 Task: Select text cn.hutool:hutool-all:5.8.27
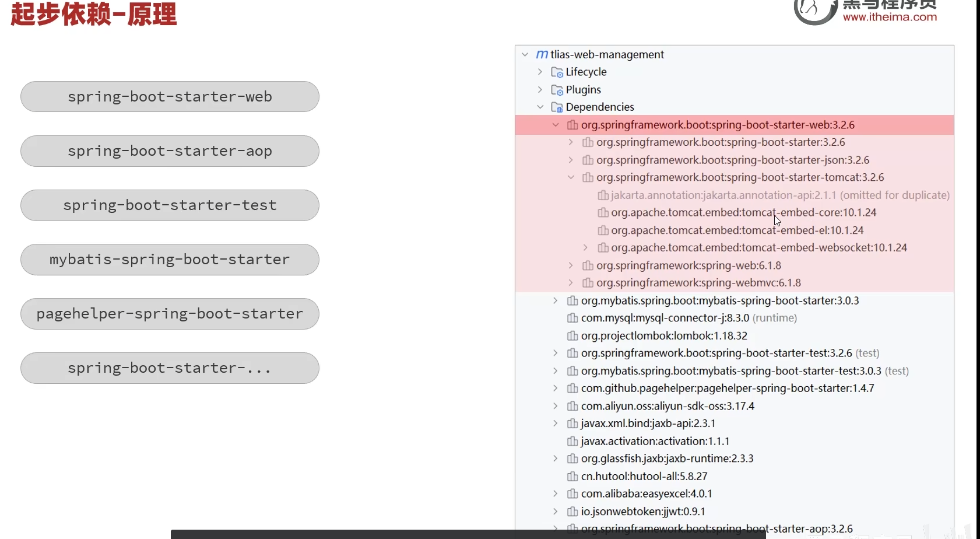(644, 477)
